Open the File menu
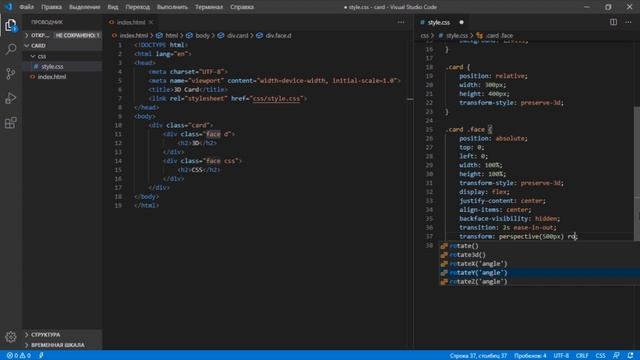Image resolution: width=640 pixels, height=360 pixels. click(x=27, y=7)
